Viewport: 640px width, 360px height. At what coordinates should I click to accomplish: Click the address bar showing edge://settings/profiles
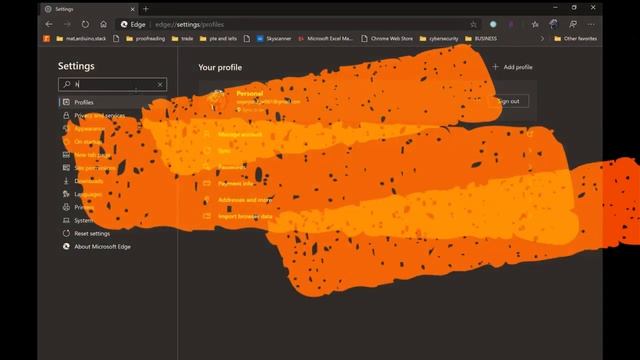pos(298,24)
